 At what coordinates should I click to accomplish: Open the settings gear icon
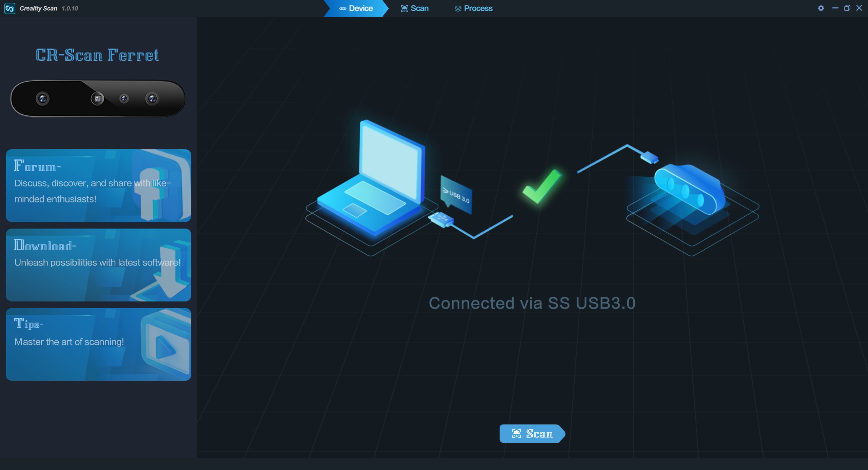(821, 8)
